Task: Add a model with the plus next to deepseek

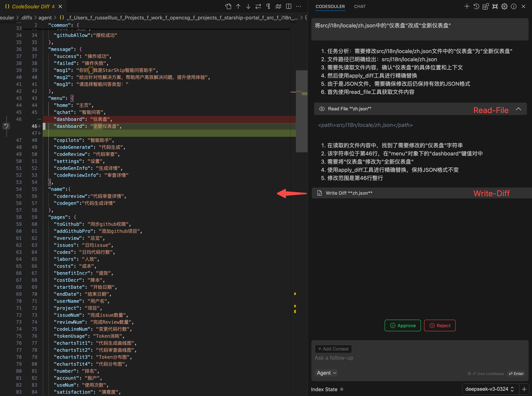Action: coord(524,389)
